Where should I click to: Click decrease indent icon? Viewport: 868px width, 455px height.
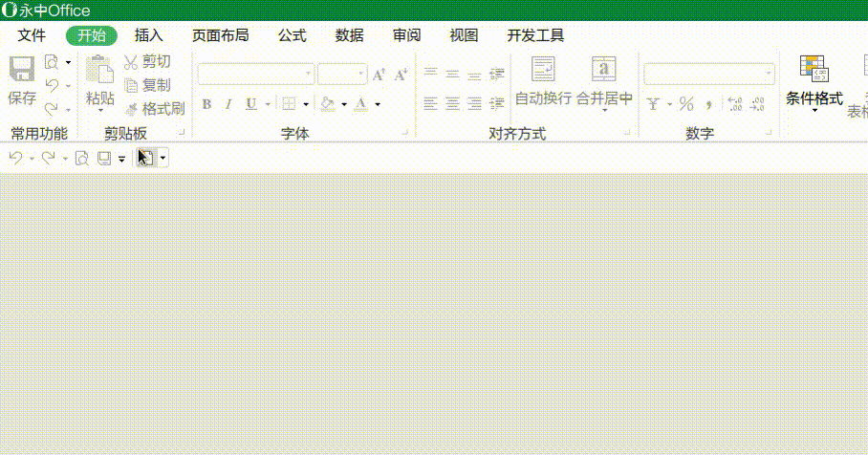[x=497, y=73]
